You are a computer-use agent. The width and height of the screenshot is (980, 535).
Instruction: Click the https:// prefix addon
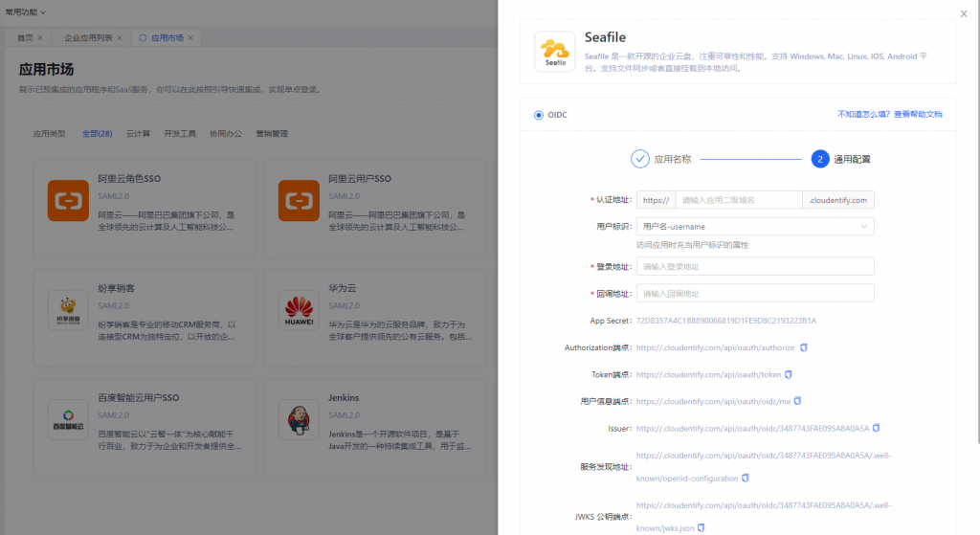coord(656,200)
